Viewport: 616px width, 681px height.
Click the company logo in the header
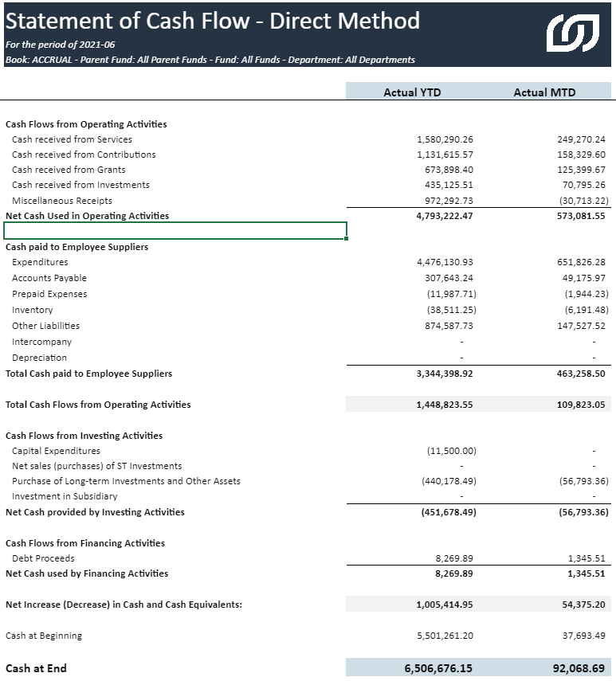pyautogui.click(x=573, y=33)
